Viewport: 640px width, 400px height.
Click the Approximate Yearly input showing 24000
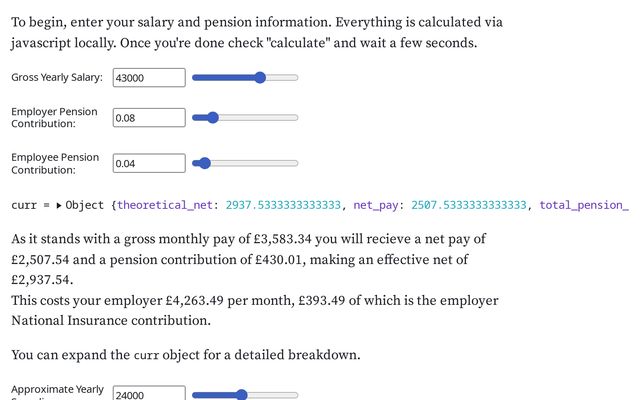coord(149,394)
